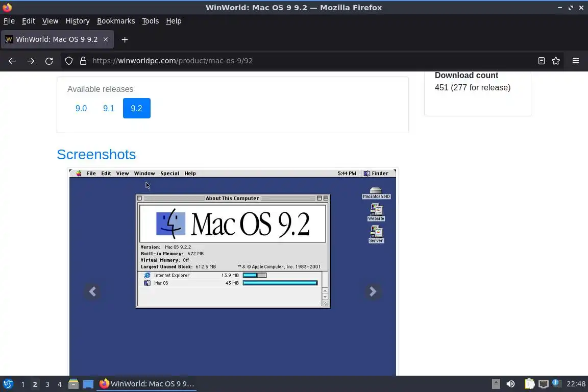Screen dimensions: 588x392
Task: Click the Download count heading
Action: coord(466,76)
